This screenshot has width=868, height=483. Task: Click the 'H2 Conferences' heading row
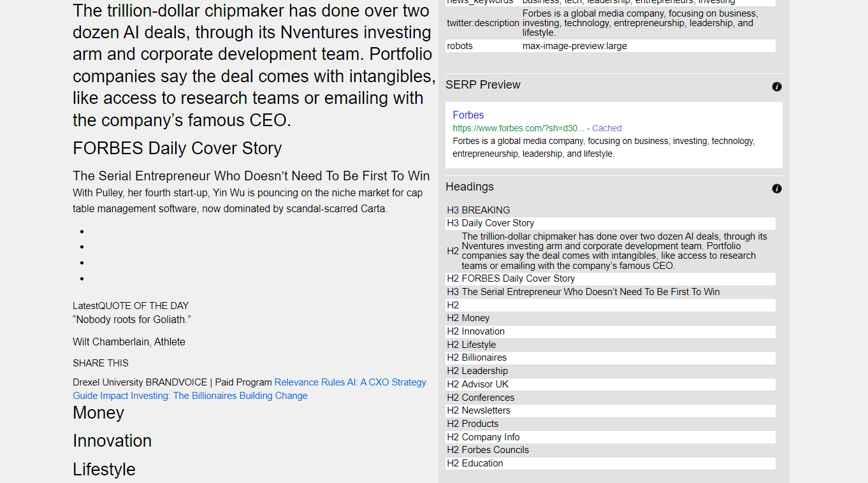(611, 398)
